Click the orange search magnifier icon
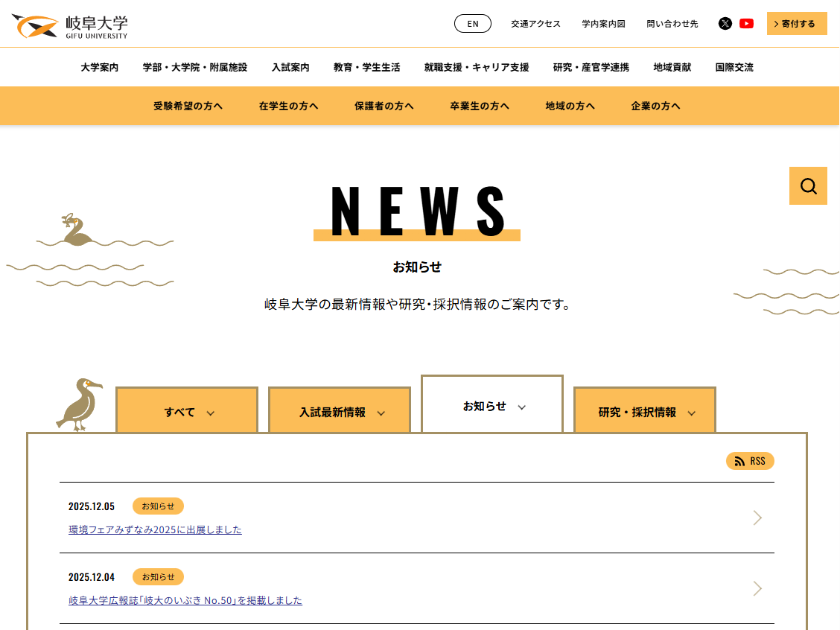This screenshot has height=630, width=840. (808, 186)
